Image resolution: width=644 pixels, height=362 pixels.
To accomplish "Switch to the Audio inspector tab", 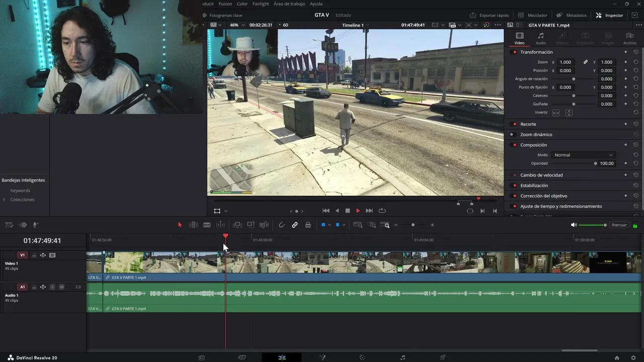I will pos(541,39).
